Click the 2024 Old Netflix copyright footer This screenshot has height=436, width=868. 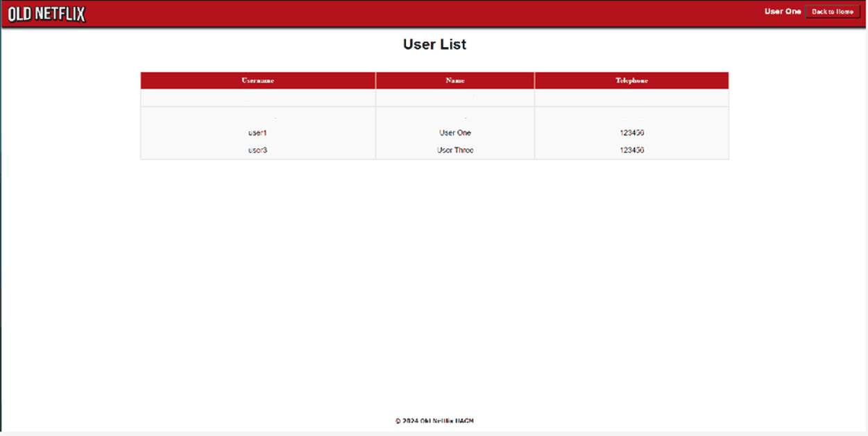tap(434, 421)
